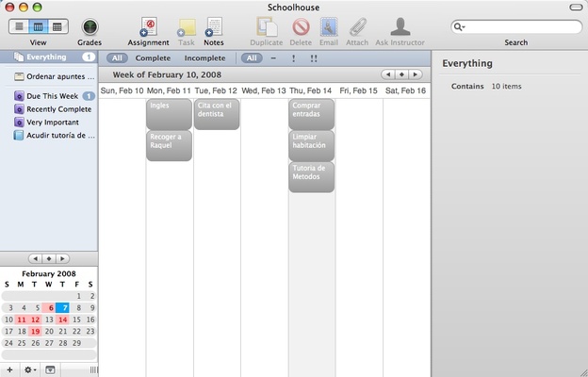This screenshot has height=377, width=588.
Task: Select the Ingles item on Monday
Action: (x=169, y=114)
